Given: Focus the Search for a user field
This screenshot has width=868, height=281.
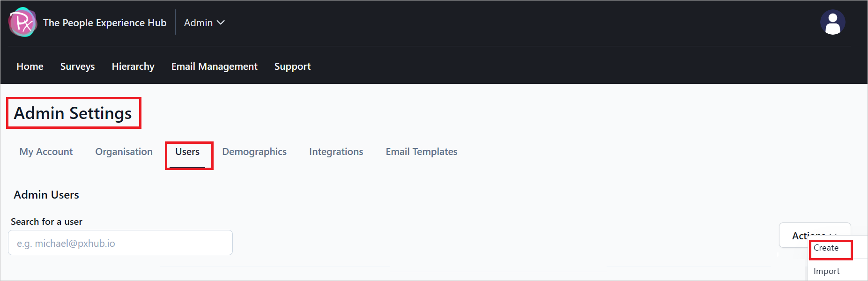Looking at the screenshot, I should (120, 243).
